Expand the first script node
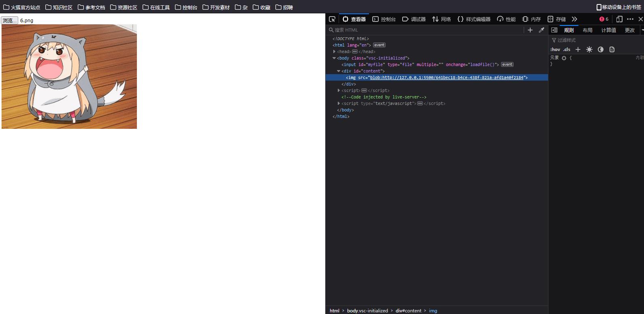 tap(339, 90)
